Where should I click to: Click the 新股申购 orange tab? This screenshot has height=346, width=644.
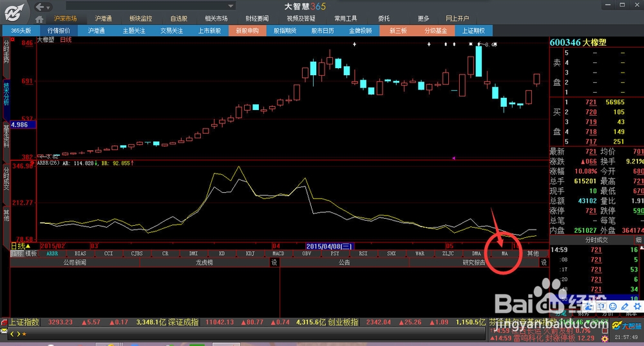tap(247, 31)
